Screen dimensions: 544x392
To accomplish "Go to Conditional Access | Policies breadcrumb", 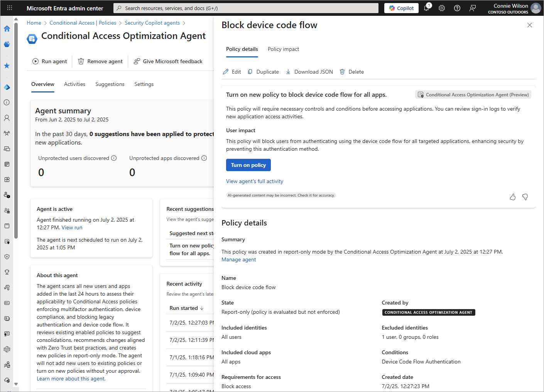I will 83,23.
